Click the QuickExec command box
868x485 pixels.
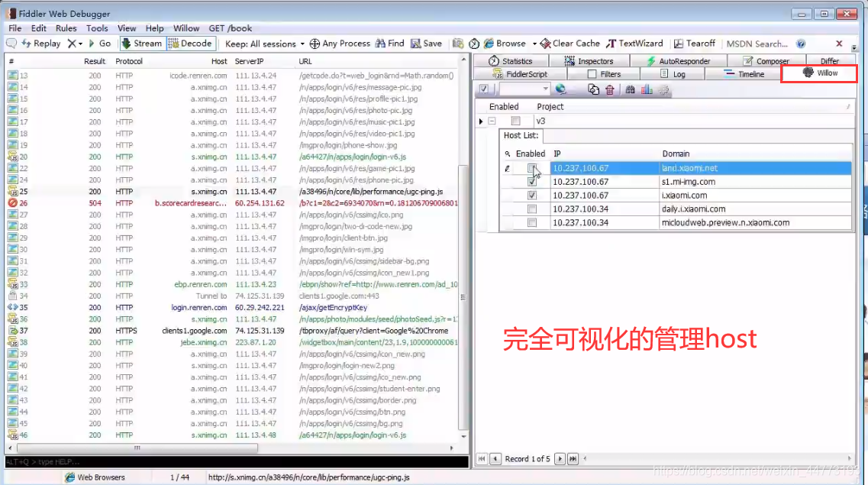(x=237, y=462)
